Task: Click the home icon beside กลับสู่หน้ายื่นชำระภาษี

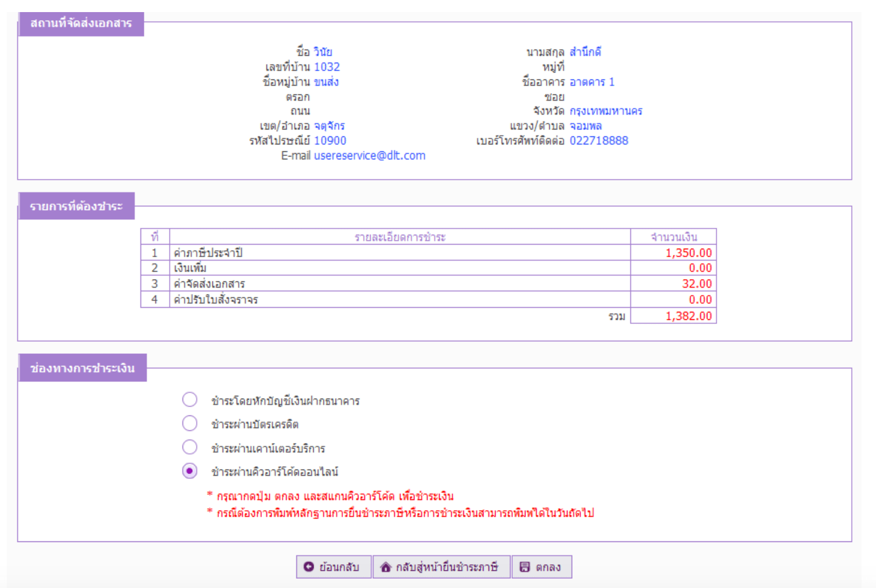Action: click(386, 567)
